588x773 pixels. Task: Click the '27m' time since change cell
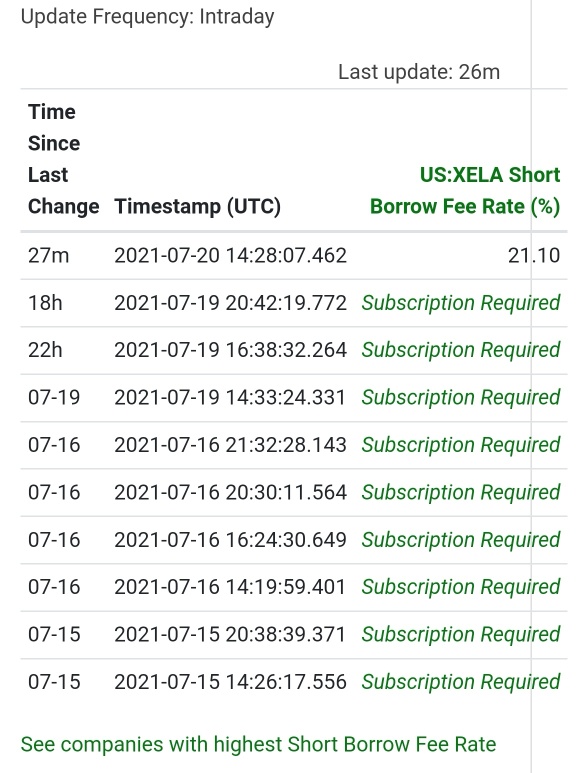(x=48, y=255)
